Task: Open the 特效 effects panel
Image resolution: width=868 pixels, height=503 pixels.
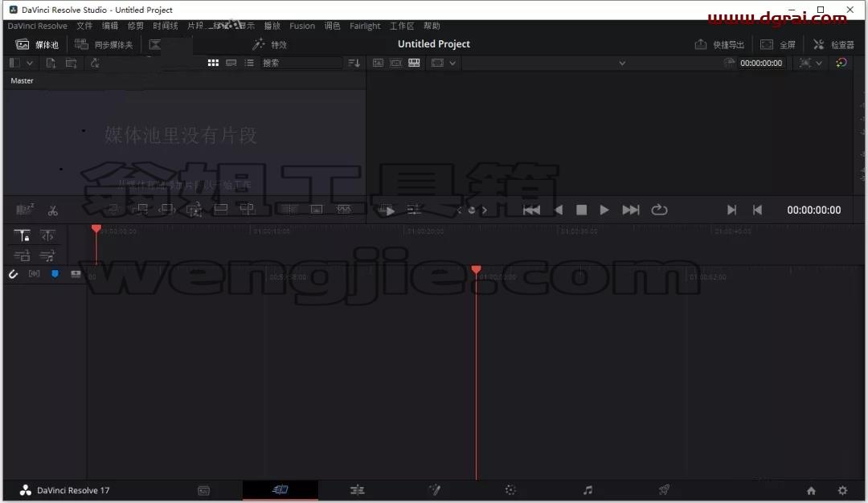Action: pyautogui.click(x=269, y=45)
